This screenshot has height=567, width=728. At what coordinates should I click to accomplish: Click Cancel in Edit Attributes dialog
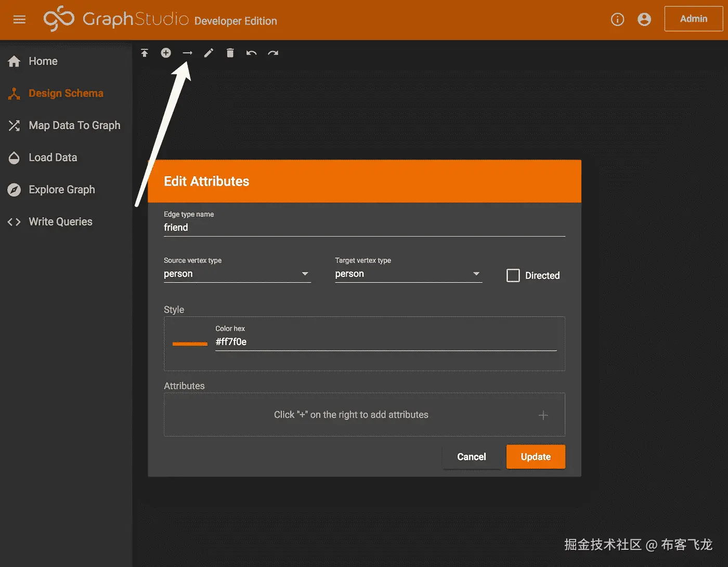(472, 457)
